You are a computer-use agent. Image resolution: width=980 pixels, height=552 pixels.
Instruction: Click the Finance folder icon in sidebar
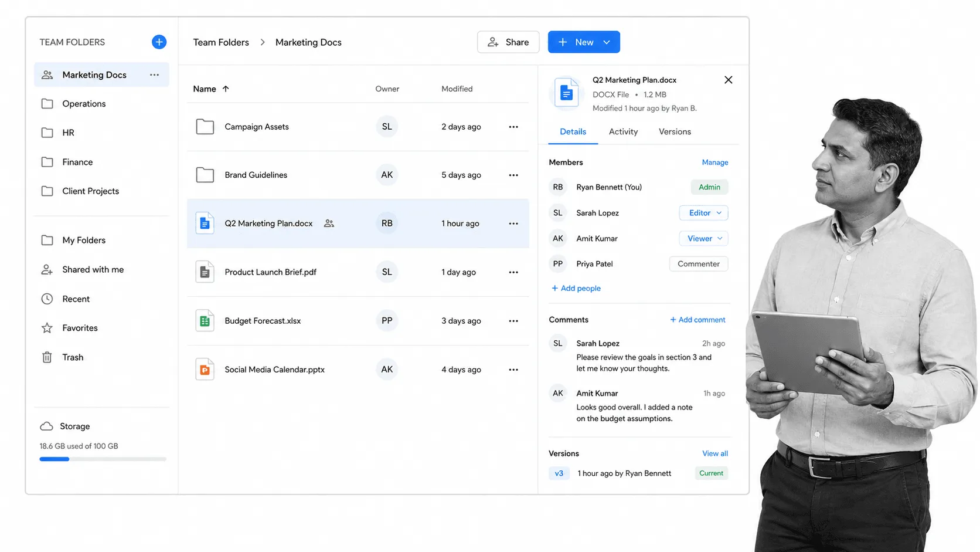point(47,162)
